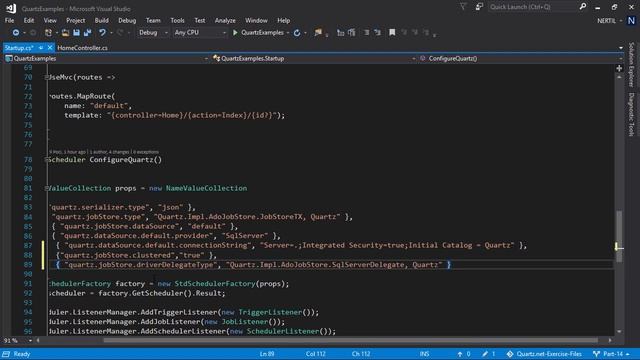Open the Debug configuration dropdown
Viewport: 640px width, 360px height.
[153, 33]
